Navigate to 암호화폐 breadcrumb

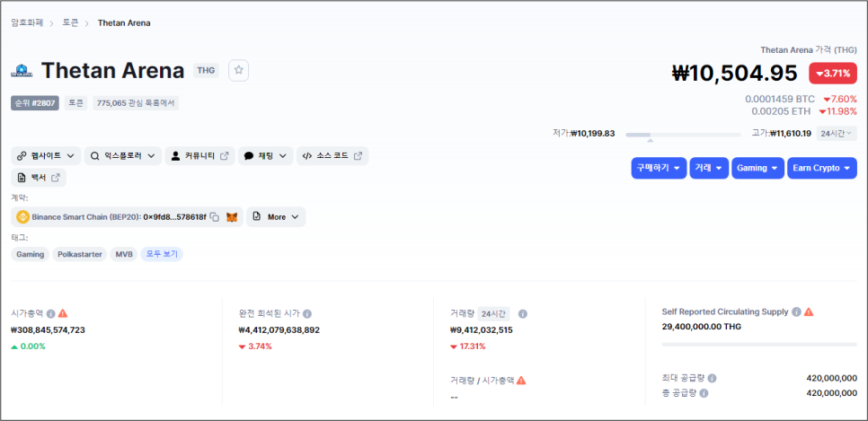[29, 22]
